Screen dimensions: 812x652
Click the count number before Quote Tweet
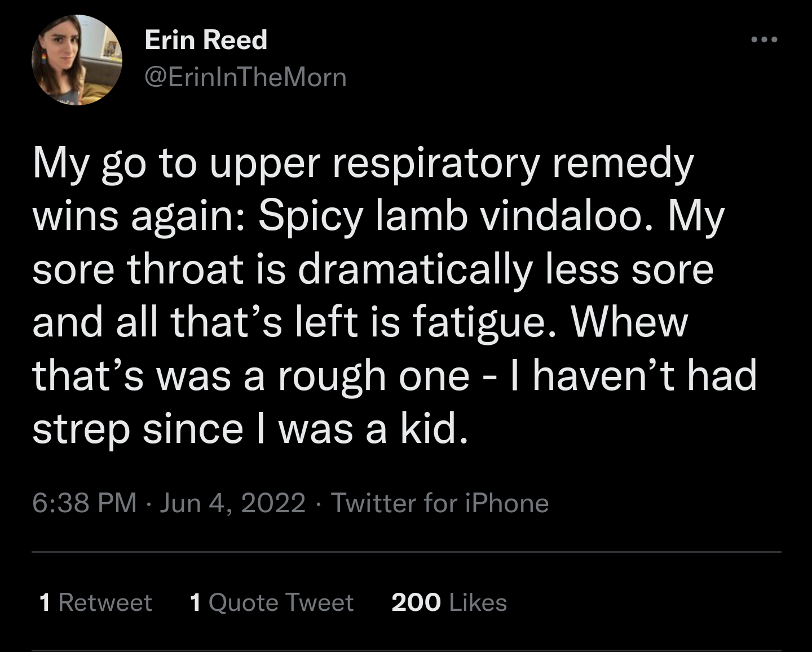196,602
